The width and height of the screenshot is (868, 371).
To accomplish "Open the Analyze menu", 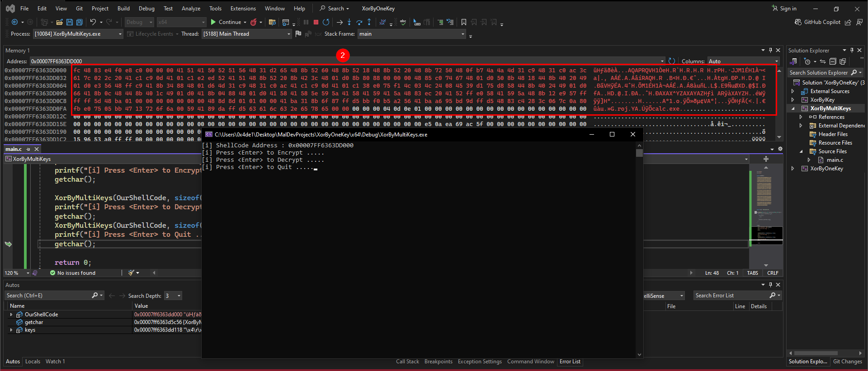I will tap(191, 9).
